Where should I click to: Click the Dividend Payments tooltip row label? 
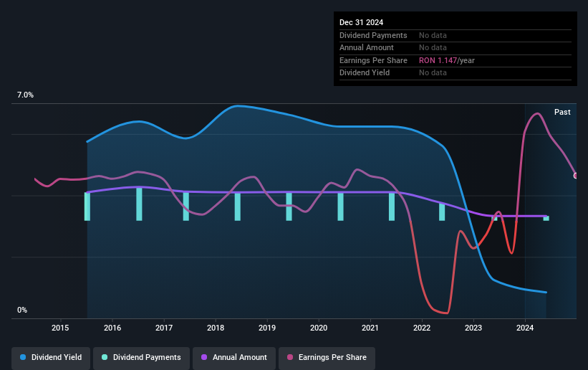point(373,35)
